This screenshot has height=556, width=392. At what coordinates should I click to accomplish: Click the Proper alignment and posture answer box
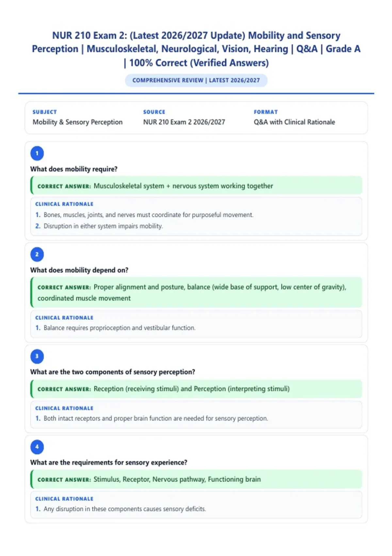196,292
